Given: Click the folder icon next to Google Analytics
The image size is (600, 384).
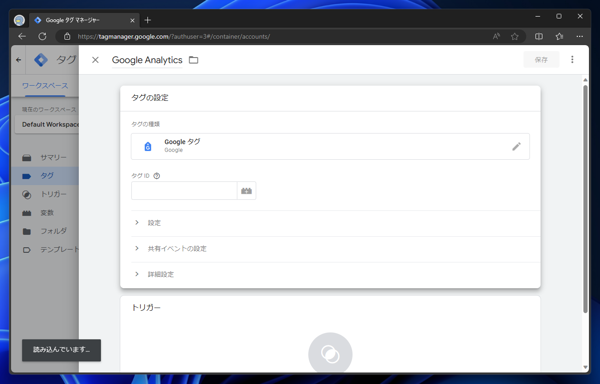Looking at the screenshot, I should tap(194, 60).
